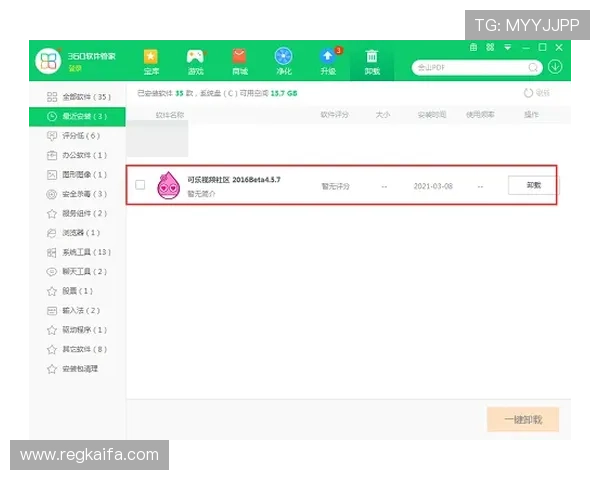Click the pink 可乐视频社区 app icon
This screenshot has width=600, height=480.
point(168,185)
